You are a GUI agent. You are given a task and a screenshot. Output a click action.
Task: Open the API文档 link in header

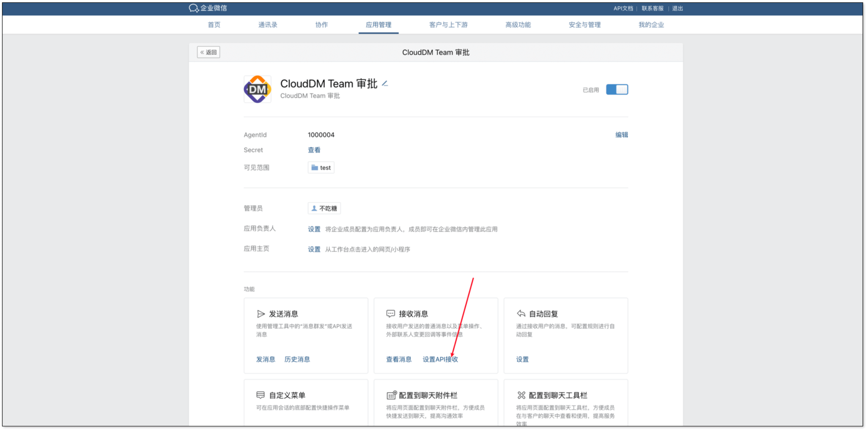point(623,8)
